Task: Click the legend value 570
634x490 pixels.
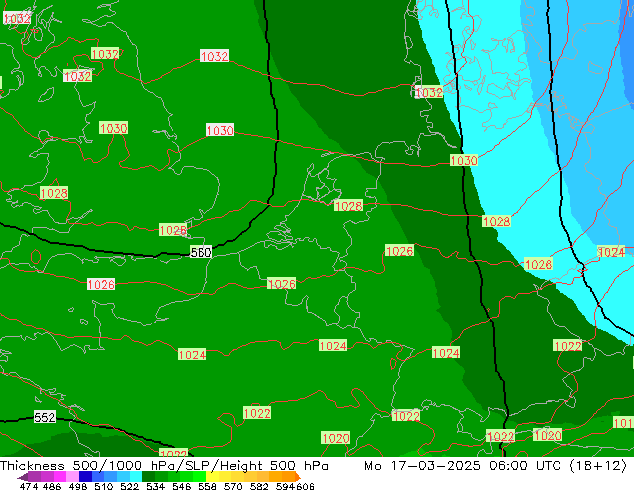Action: click(x=233, y=486)
